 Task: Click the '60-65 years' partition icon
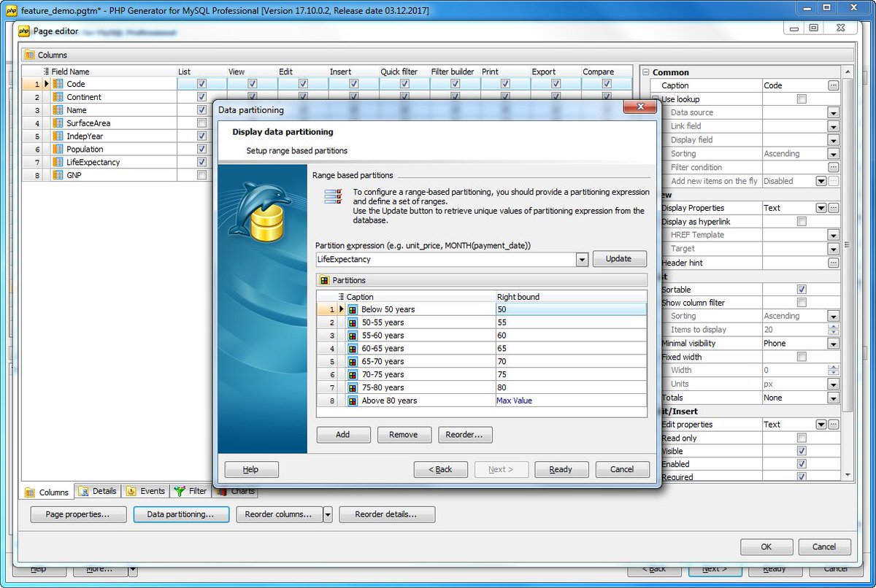click(x=353, y=349)
